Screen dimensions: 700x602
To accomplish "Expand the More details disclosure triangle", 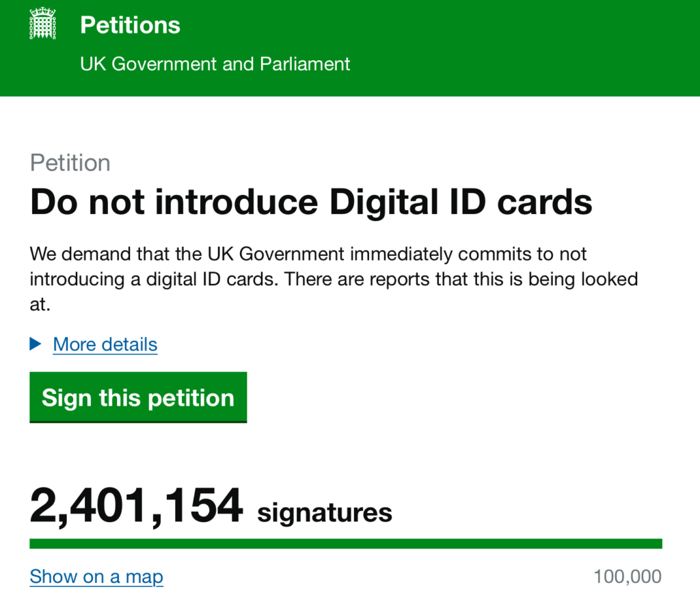I will tap(36, 344).
